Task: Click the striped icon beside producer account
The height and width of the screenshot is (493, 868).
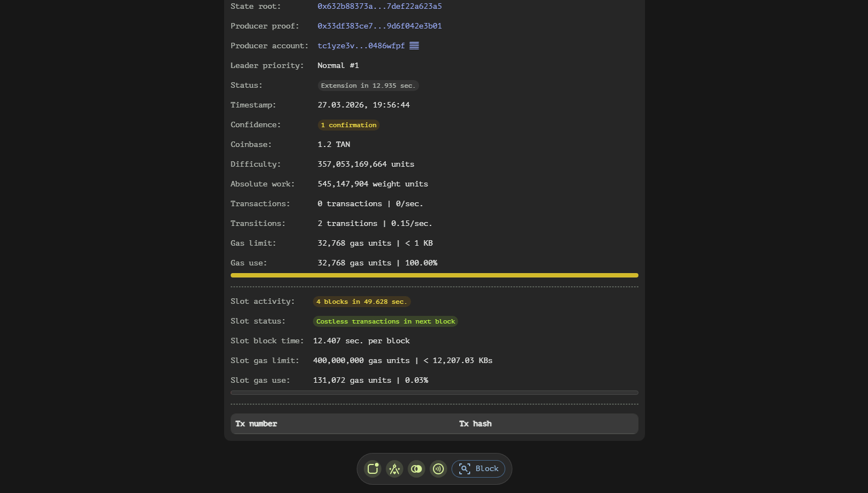Action: [x=414, y=46]
